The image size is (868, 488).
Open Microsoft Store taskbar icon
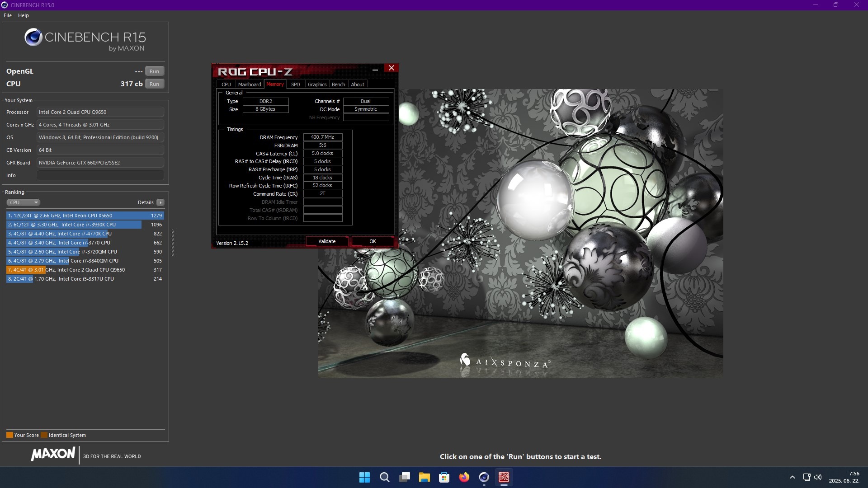point(444,477)
